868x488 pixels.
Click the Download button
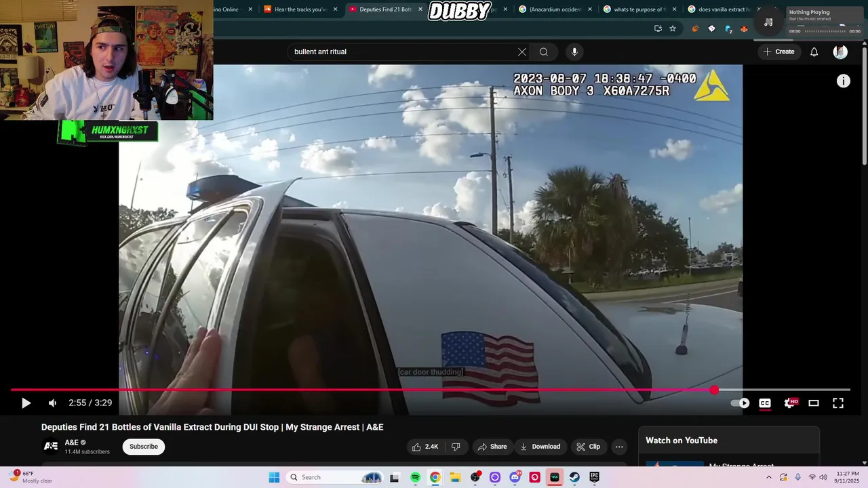coord(540,447)
